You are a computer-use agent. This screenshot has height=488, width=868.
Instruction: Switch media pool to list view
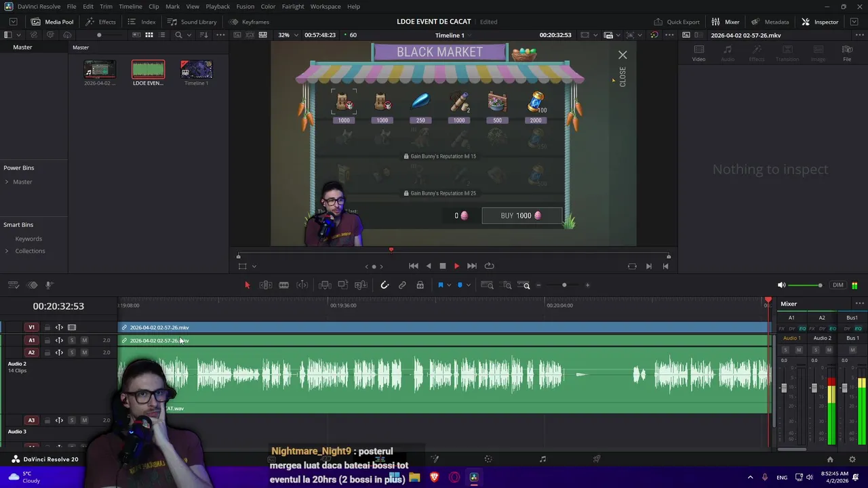pyautogui.click(x=162, y=35)
